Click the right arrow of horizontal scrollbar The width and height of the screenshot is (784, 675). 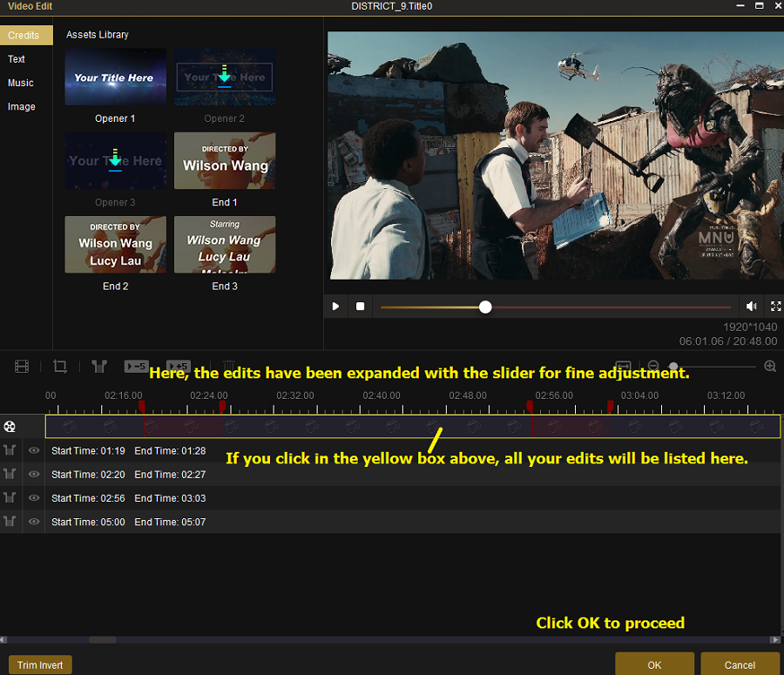775,640
